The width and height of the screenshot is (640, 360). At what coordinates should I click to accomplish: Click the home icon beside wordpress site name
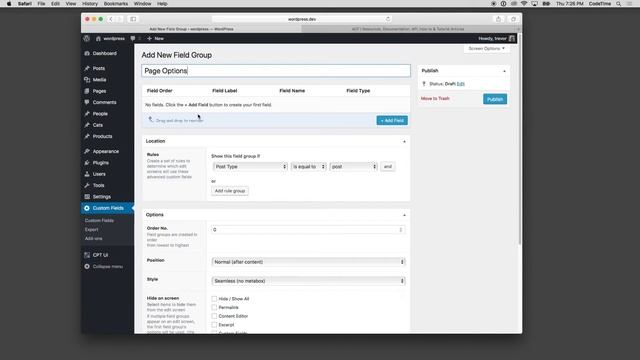[98, 38]
